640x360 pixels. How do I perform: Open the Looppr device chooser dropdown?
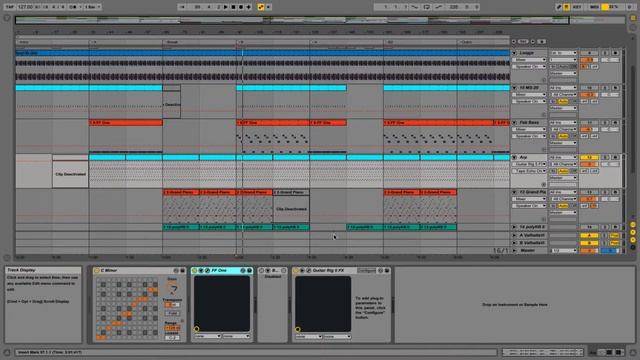[529, 60]
